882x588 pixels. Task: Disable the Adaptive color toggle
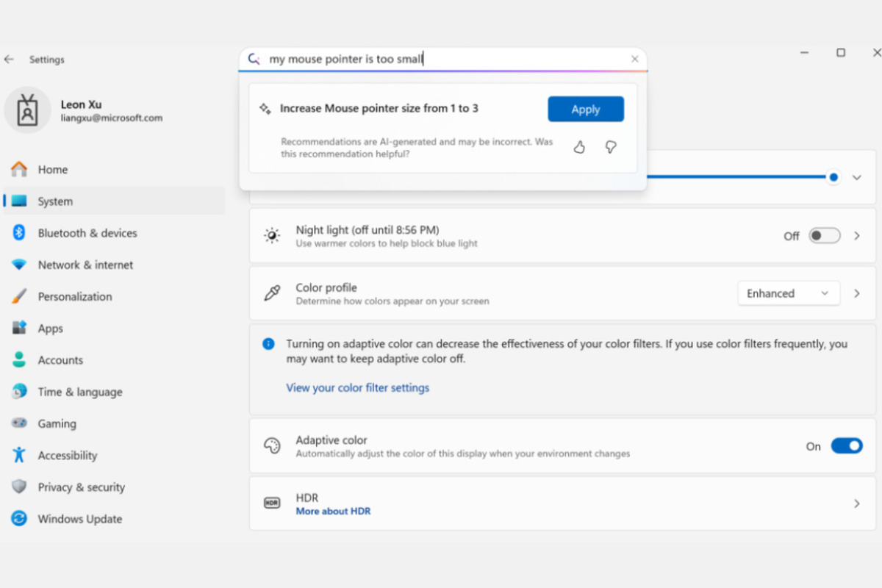coord(846,446)
